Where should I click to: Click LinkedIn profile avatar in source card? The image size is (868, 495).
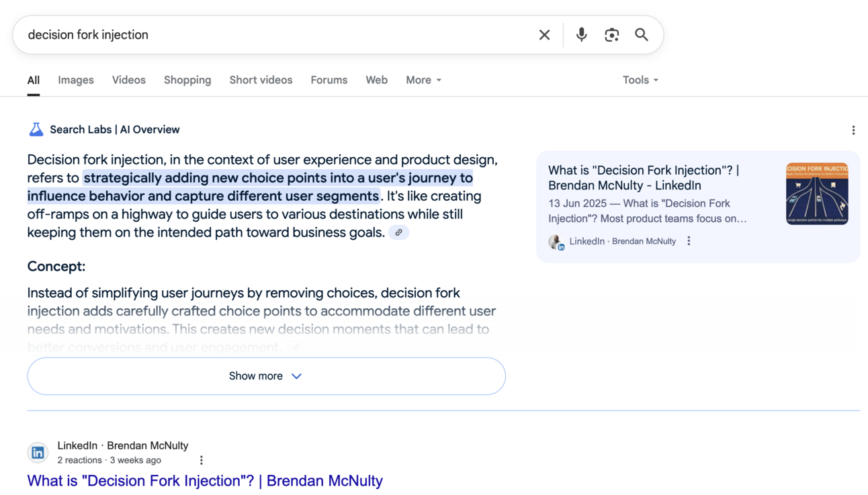coord(556,242)
